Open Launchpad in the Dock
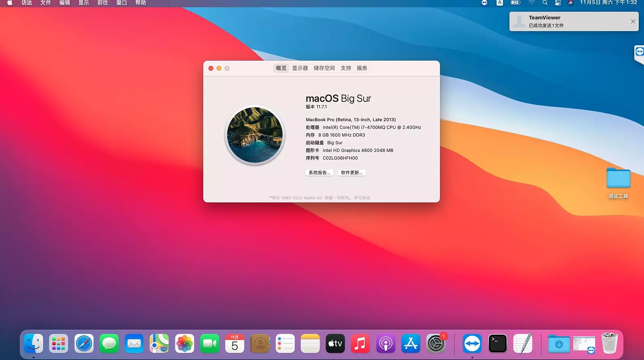 59,344
